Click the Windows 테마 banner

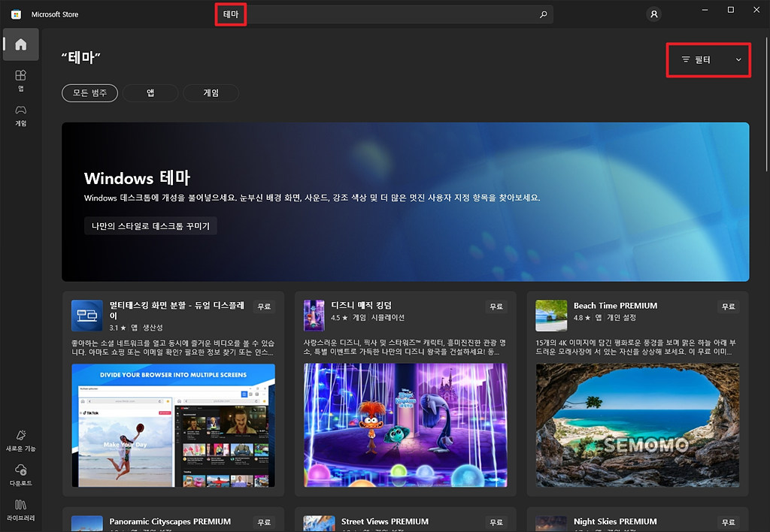(405, 201)
